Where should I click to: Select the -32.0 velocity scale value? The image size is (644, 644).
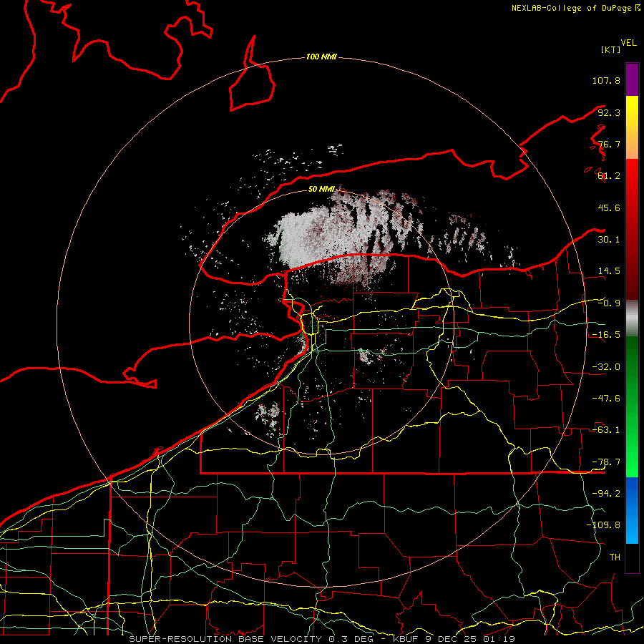point(606,367)
